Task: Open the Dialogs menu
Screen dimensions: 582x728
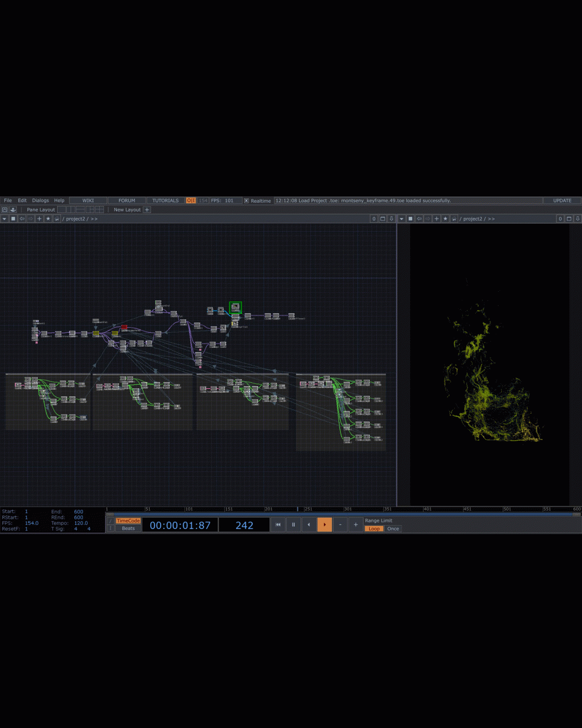Action: point(40,201)
